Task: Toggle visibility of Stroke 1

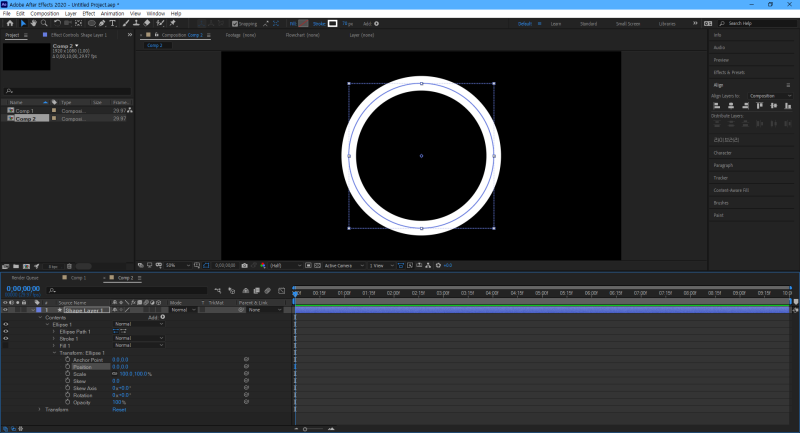Action: pyautogui.click(x=6, y=339)
